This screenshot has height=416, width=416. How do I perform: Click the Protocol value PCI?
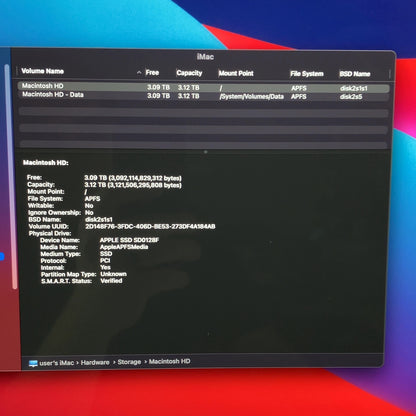105,260
